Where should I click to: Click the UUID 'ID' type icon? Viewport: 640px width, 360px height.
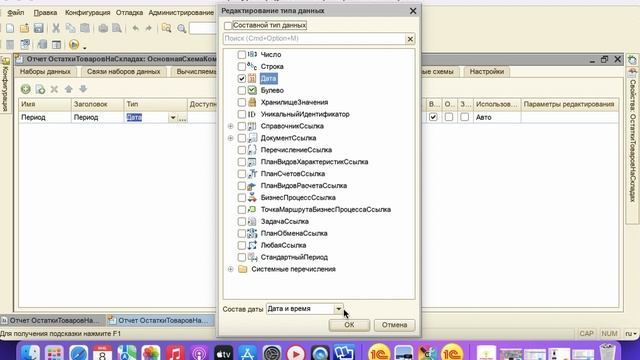coord(252,114)
